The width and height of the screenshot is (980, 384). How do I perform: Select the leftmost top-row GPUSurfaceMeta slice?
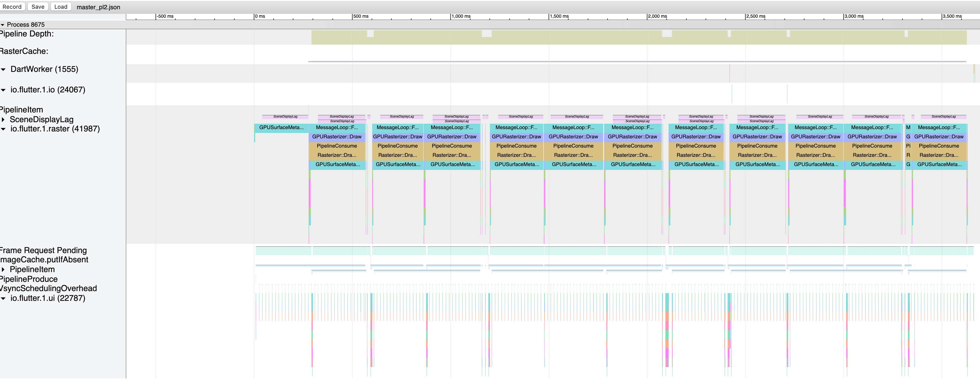(x=281, y=128)
